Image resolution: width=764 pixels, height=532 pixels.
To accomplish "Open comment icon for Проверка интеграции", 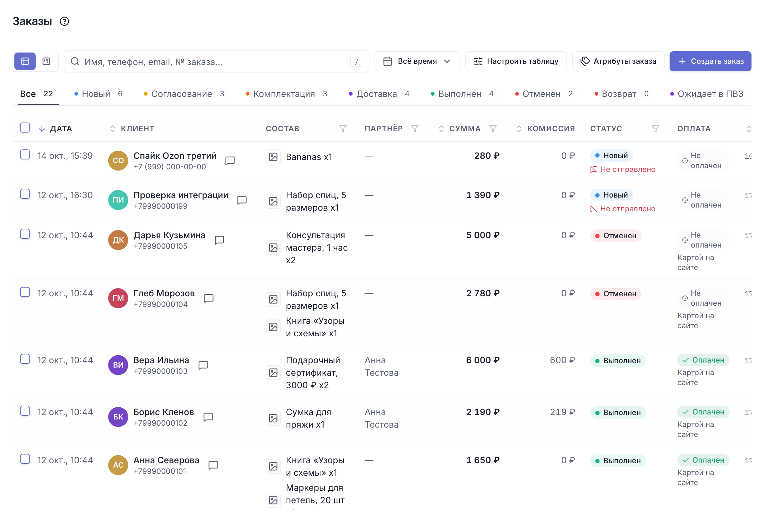I will pyautogui.click(x=242, y=200).
